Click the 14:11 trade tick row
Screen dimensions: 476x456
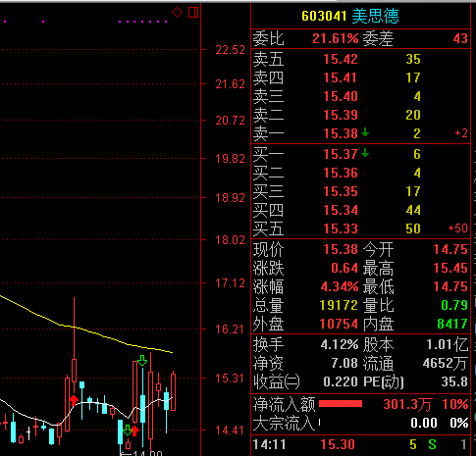(x=360, y=444)
